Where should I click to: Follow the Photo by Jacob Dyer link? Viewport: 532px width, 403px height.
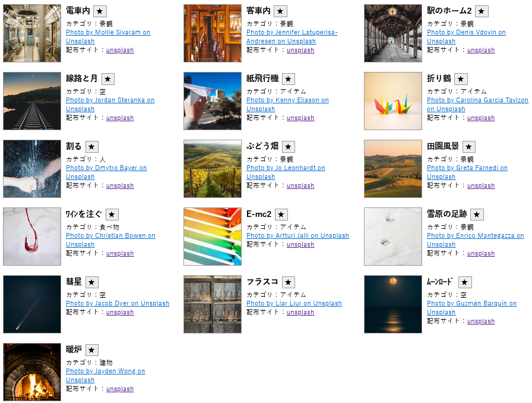point(117,304)
